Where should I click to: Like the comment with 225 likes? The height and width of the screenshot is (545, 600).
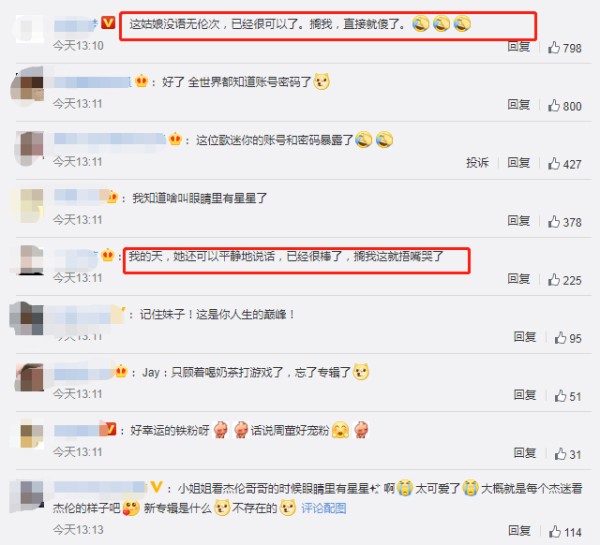click(x=554, y=280)
